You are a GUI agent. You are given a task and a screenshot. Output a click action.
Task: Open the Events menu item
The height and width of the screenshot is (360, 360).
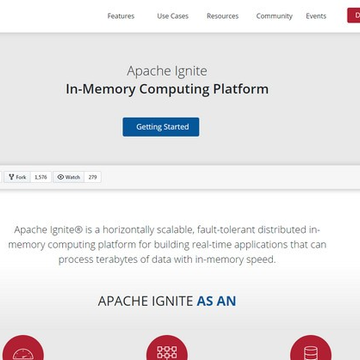(x=316, y=16)
